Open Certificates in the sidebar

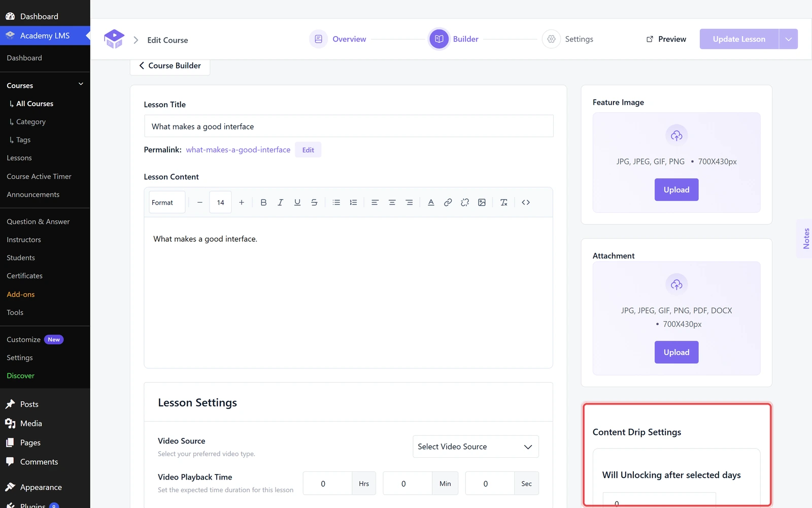tap(24, 276)
